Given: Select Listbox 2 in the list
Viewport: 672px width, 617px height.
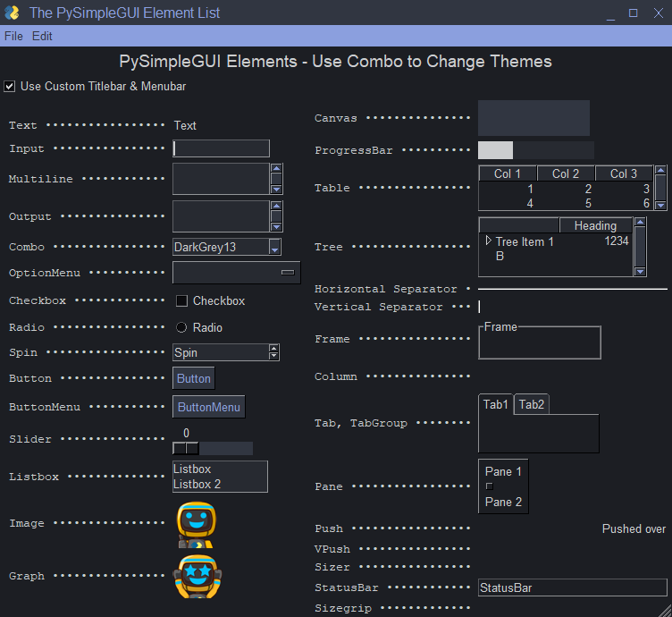Looking at the screenshot, I should (x=197, y=485).
